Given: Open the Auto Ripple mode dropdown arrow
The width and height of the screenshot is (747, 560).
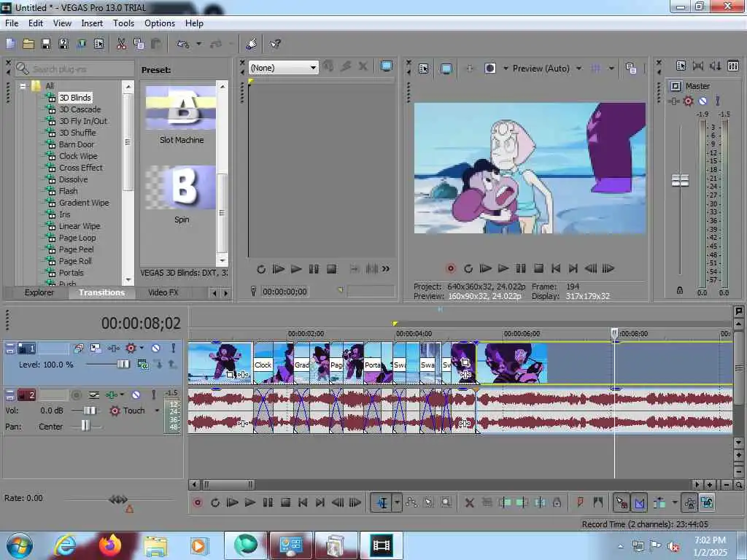Looking at the screenshot, I should 674,502.
